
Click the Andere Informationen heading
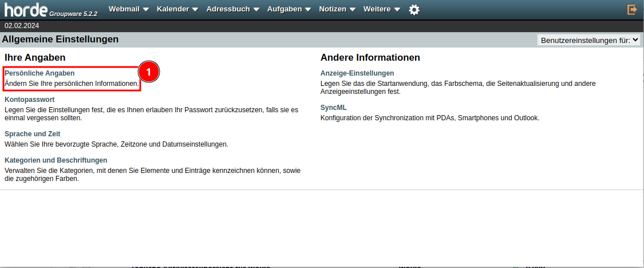tap(370, 58)
